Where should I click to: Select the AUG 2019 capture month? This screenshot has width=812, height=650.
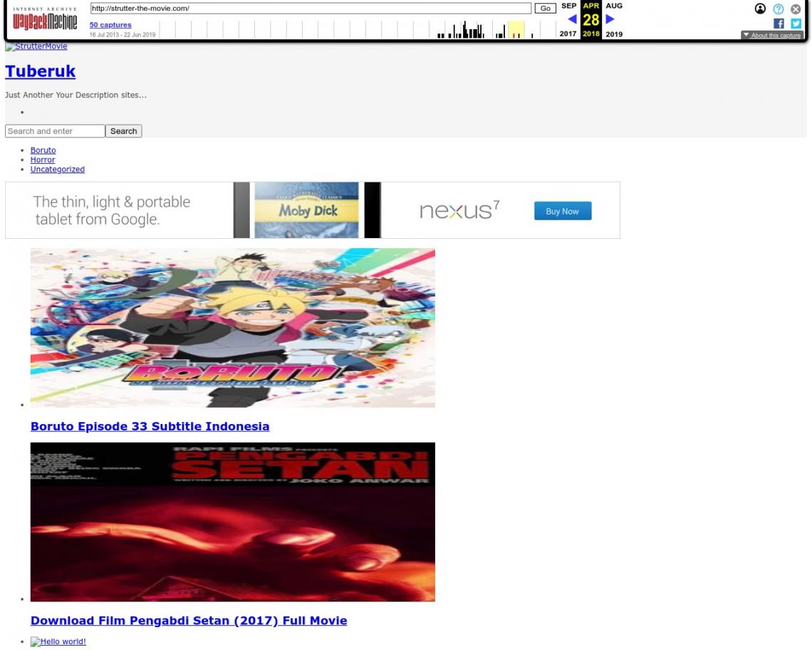[x=614, y=6]
